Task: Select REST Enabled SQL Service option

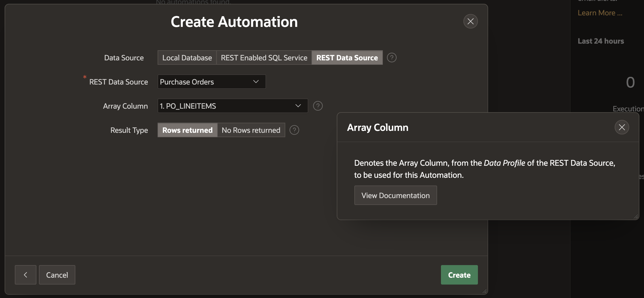Action: pyautogui.click(x=264, y=58)
